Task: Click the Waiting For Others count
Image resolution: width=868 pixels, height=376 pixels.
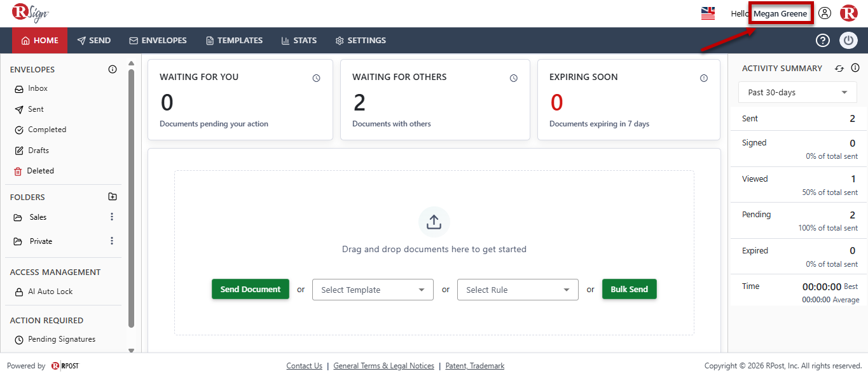Action: tap(359, 102)
